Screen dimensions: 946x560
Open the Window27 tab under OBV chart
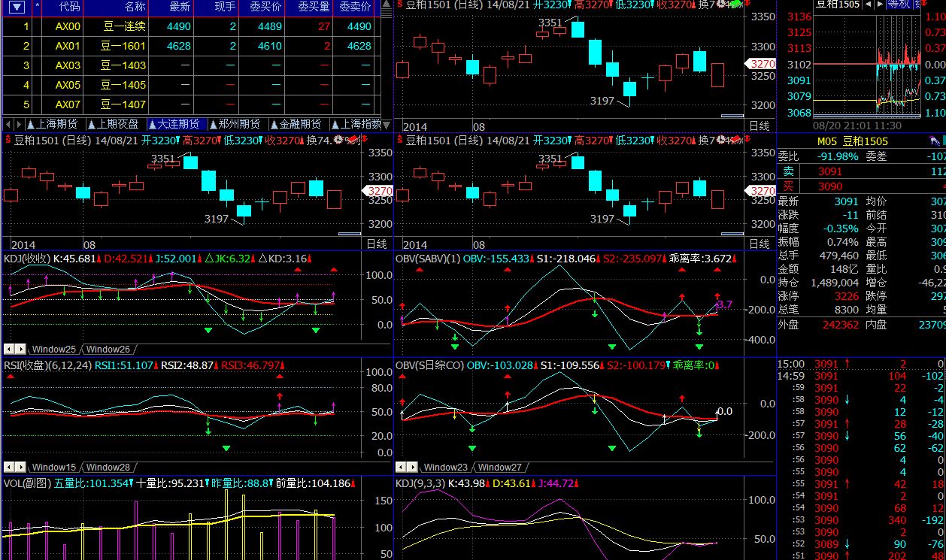coord(500,467)
